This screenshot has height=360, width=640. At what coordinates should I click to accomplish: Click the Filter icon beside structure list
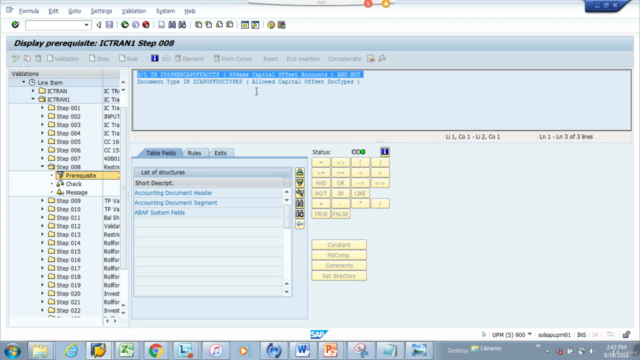pos(300,183)
